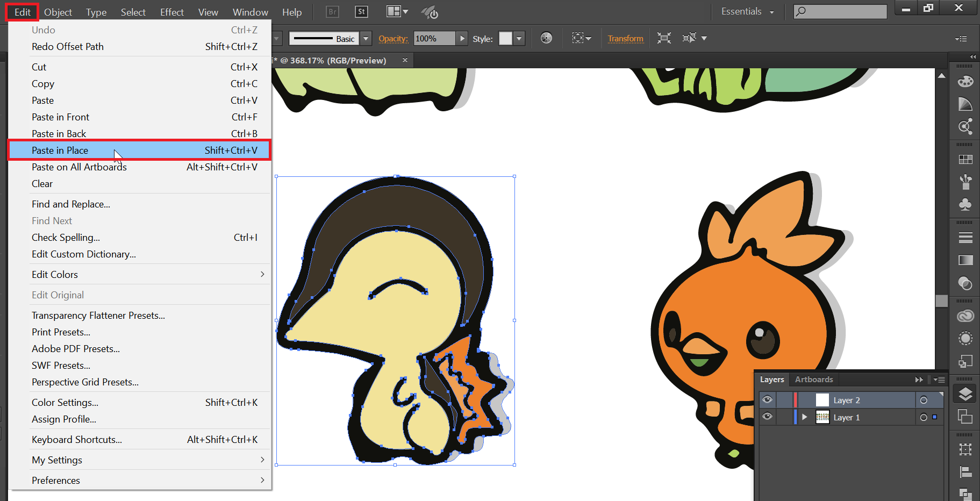
Task: Choose Keyboard Shortcuts menu entry
Action: point(139,439)
